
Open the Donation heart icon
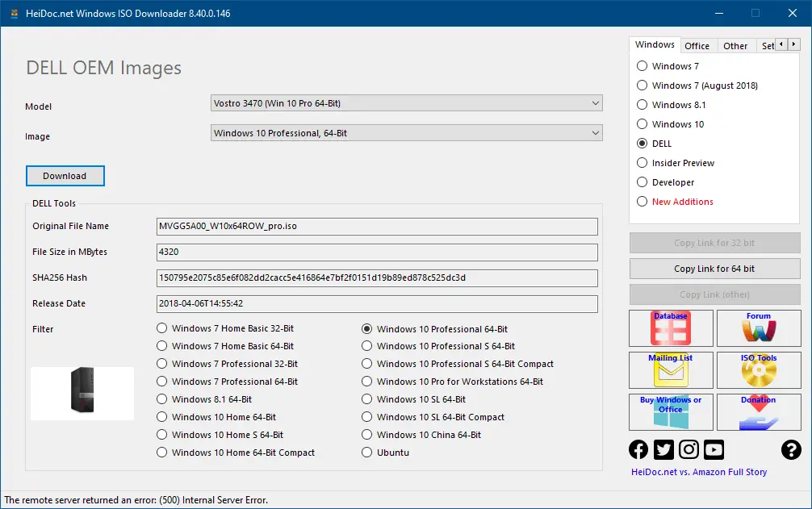(x=759, y=412)
